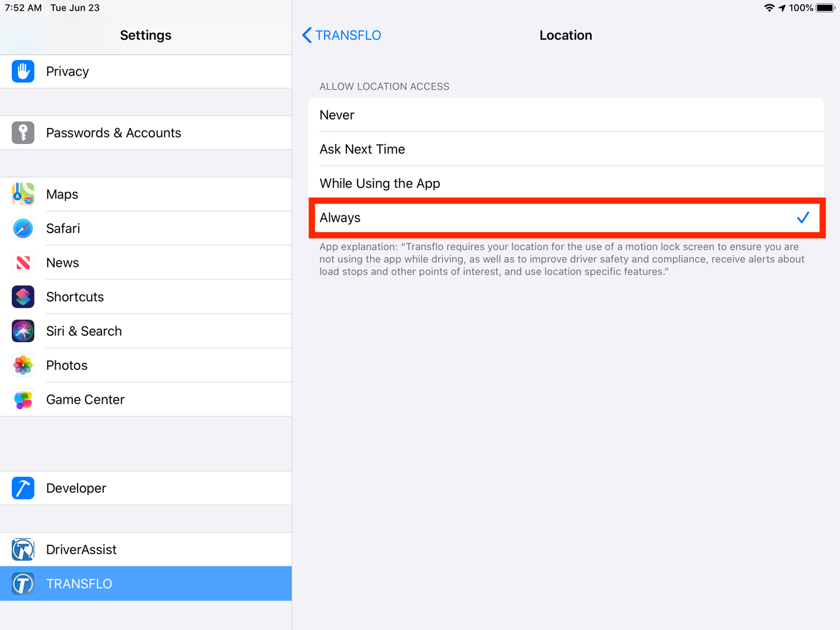840x630 pixels.
Task: Open DriverAssist settings in sidebar
Action: tap(146, 550)
